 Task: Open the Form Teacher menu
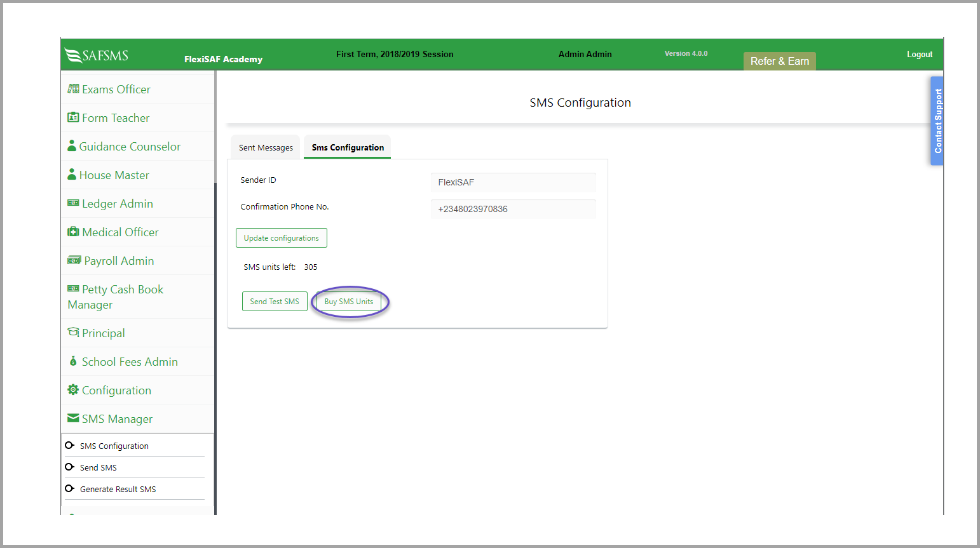pyautogui.click(x=138, y=118)
